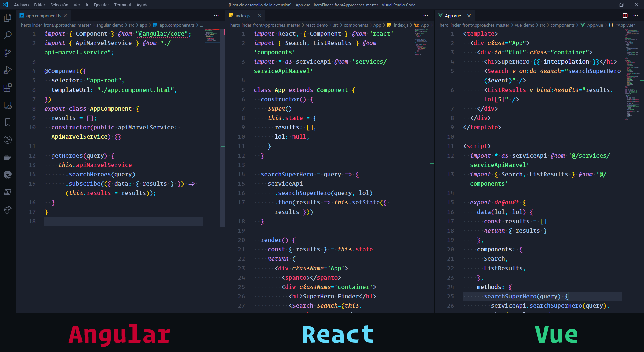Click the VS Code logo icon in title bar
The width and height of the screenshot is (644, 352).
pyautogui.click(x=6, y=5)
